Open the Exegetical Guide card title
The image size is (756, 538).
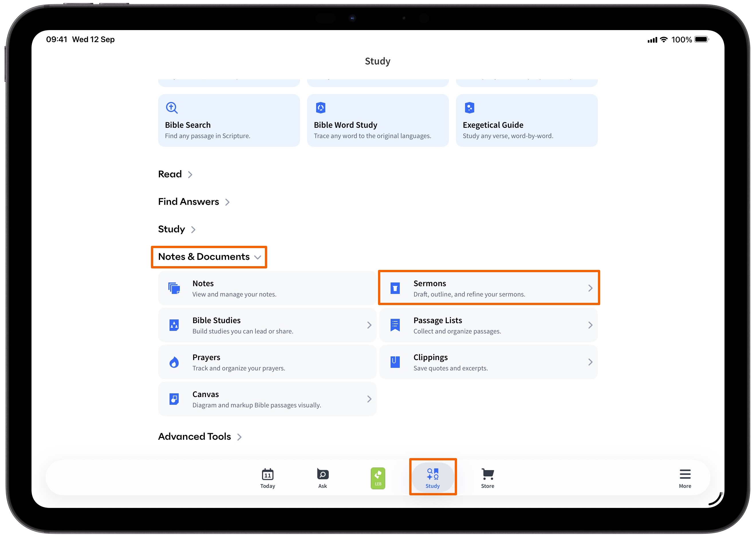point(493,125)
